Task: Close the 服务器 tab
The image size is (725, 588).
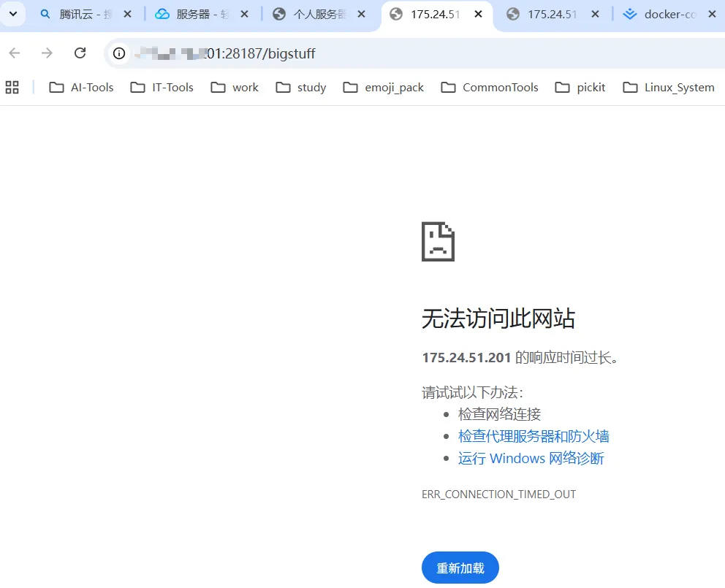Action: pyautogui.click(x=245, y=15)
